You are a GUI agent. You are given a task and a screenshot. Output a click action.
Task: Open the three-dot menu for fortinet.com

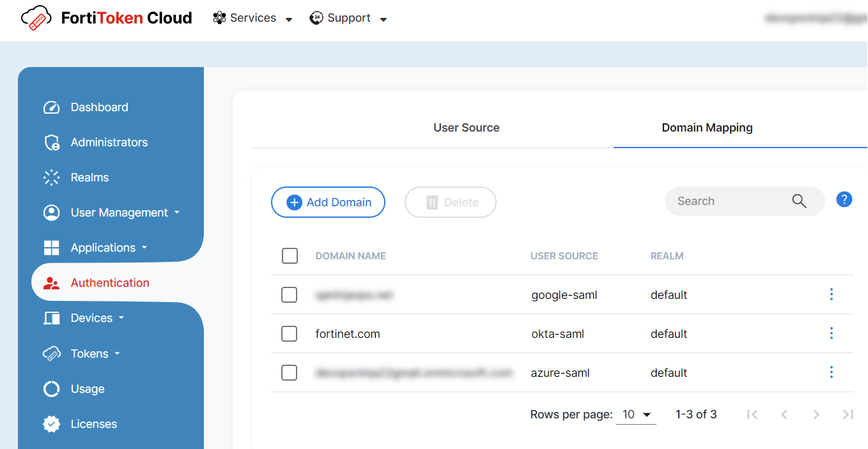tap(831, 333)
